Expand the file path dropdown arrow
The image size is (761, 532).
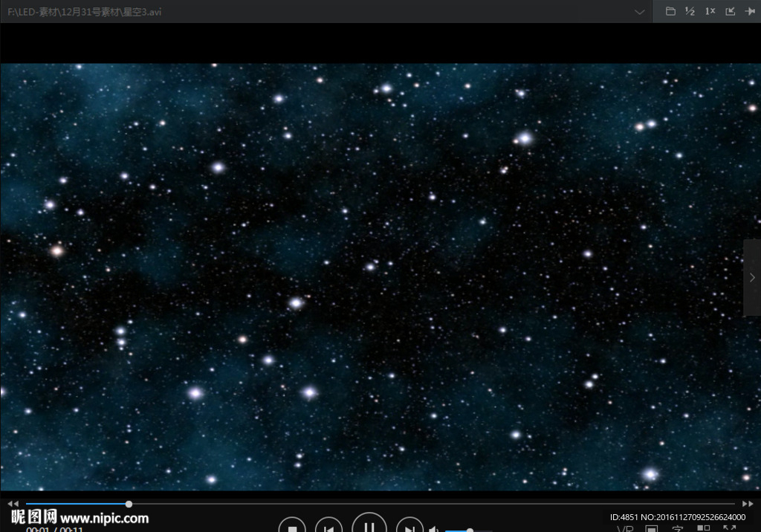pos(640,12)
